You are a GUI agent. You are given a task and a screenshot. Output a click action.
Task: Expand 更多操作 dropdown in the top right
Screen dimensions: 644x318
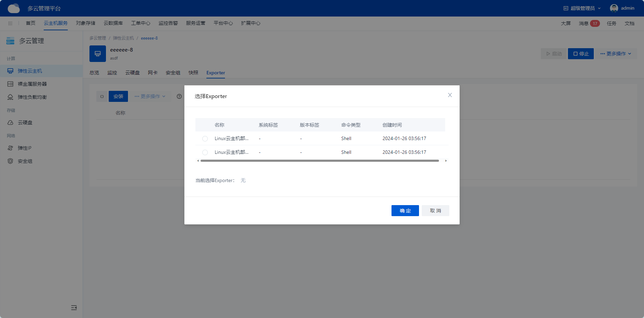tap(616, 54)
